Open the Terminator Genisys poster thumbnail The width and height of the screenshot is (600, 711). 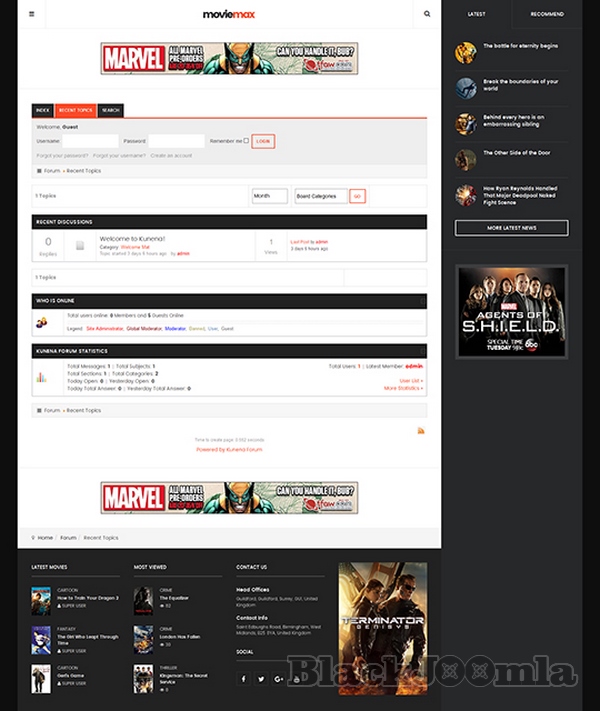coord(383,628)
